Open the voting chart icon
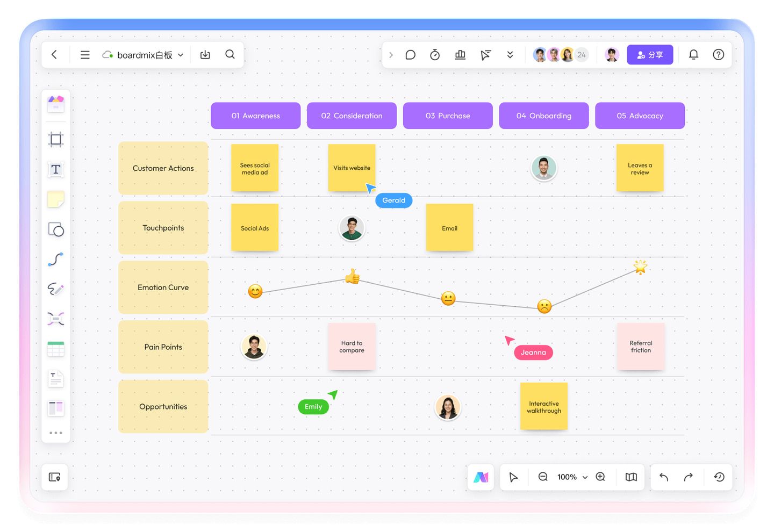The height and width of the screenshot is (532, 774). 460,55
